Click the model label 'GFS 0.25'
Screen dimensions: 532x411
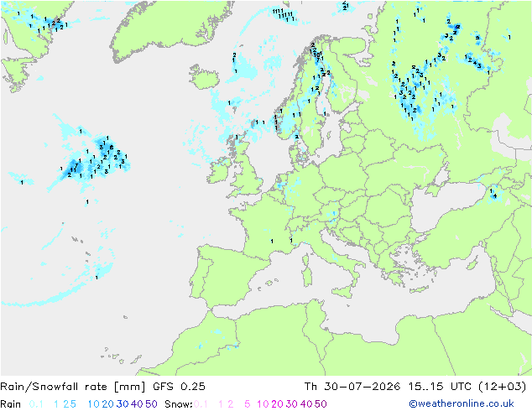(179, 387)
